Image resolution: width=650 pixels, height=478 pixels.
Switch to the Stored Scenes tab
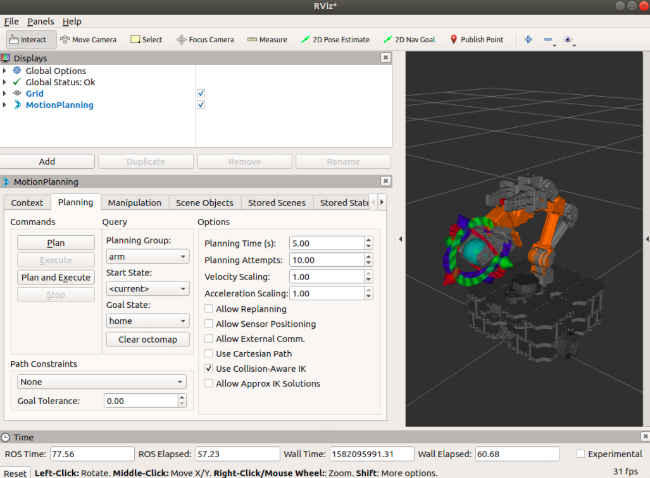click(x=277, y=203)
